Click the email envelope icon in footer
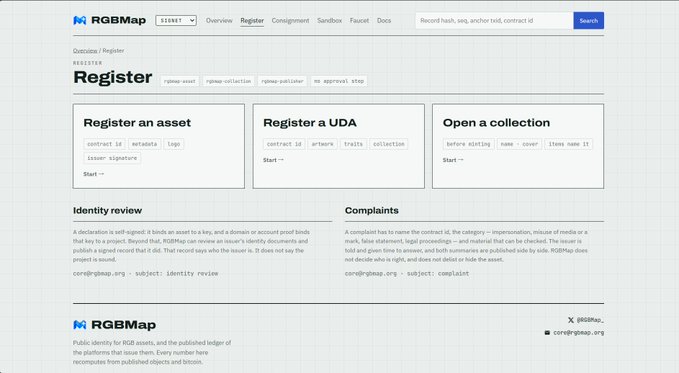Image resolution: width=679 pixels, height=373 pixels. click(x=547, y=333)
